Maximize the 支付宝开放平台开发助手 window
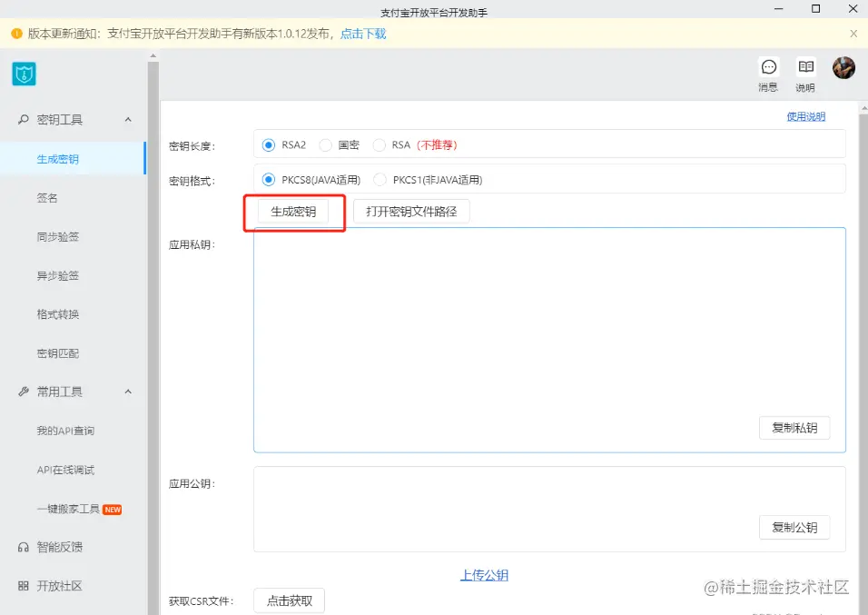868x615 pixels. (816, 9)
